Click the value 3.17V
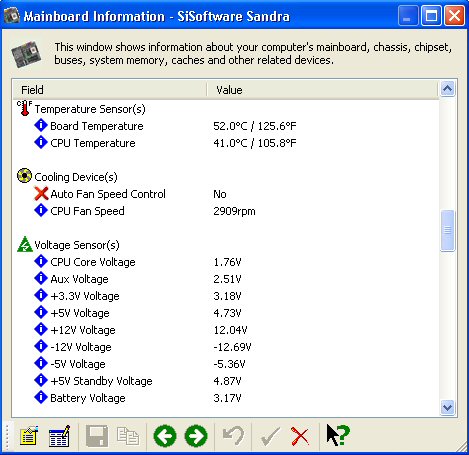The width and height of the screenshot is (469, 455). click(227, 398)
